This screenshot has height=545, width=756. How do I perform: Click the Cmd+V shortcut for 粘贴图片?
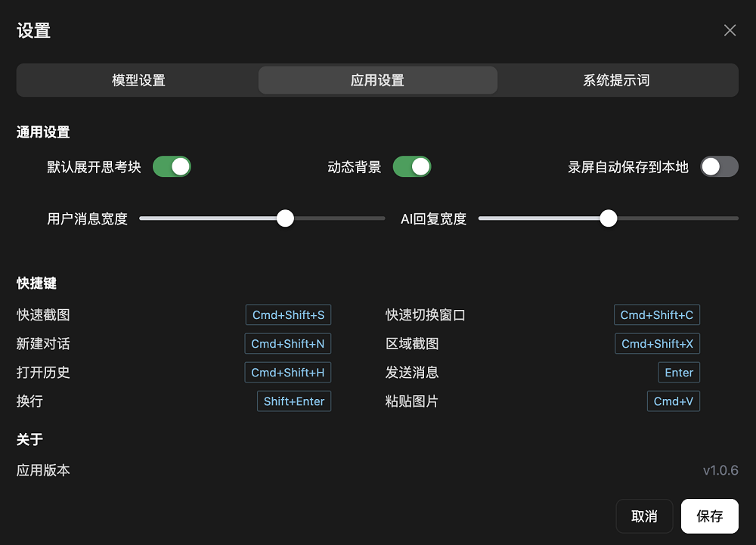pyautogui.click(x=673, y=401)
